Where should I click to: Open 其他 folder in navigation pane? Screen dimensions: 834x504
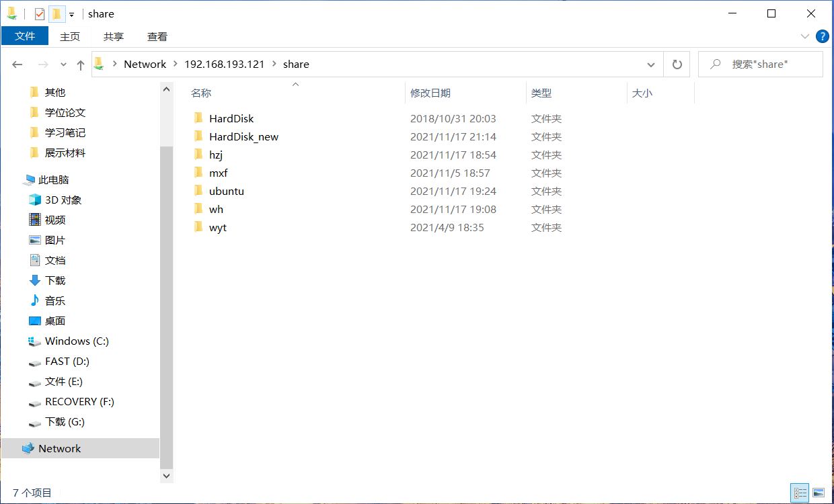(55, 92)
